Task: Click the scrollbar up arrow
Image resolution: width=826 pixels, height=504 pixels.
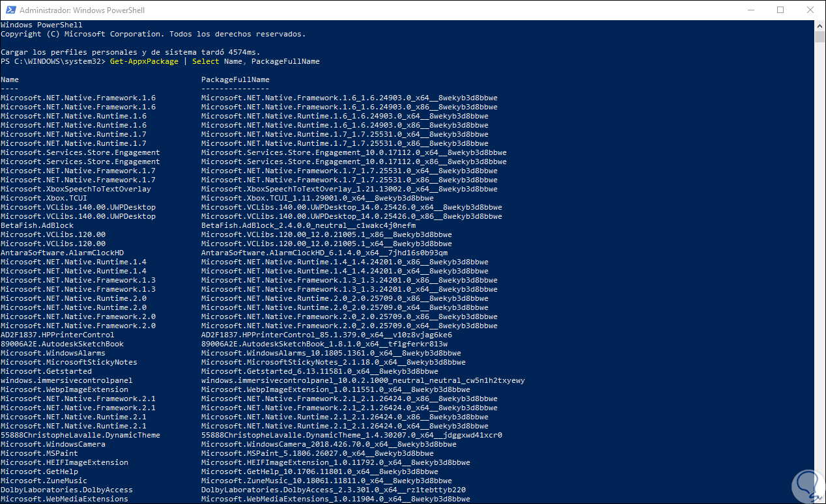Action: pyautogui.click(x=820, y=25)
